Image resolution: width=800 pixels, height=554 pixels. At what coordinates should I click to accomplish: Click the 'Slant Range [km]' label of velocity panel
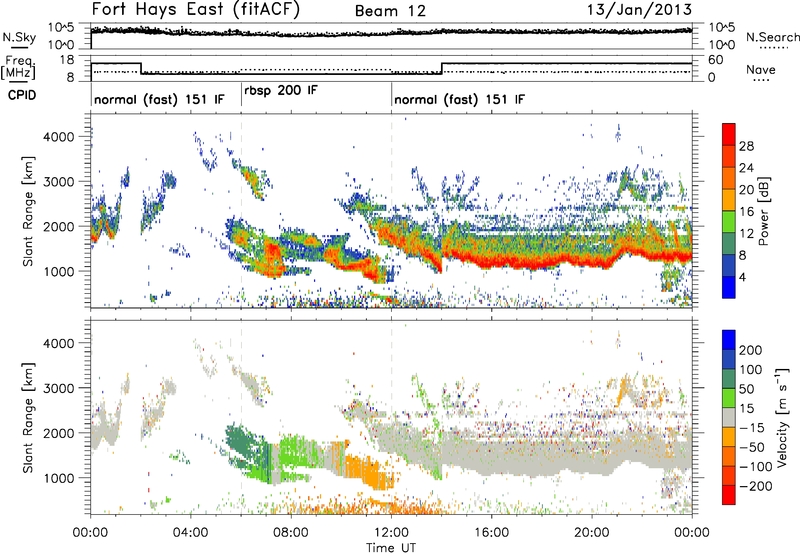tap(28, 417)
